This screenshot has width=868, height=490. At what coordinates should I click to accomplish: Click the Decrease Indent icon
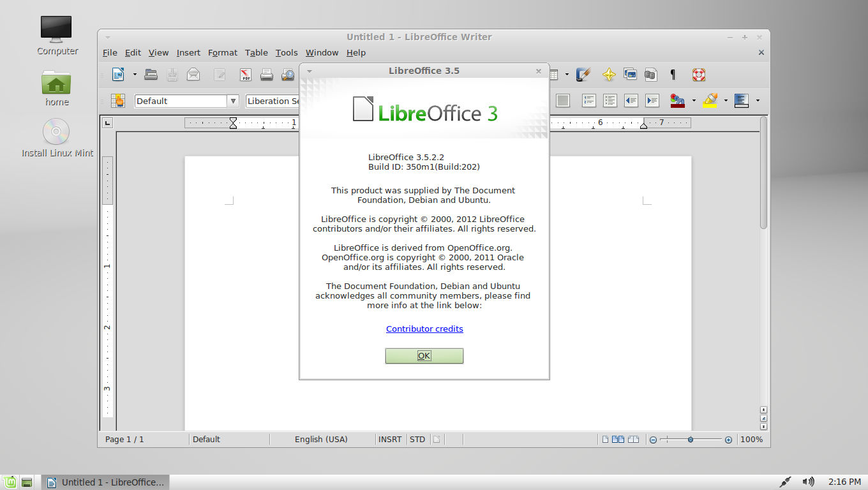631,101
